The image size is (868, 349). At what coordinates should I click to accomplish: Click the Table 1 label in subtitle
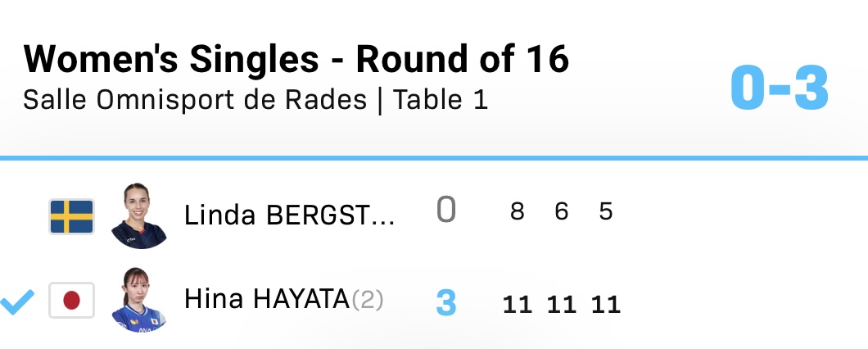click(441, 100)
